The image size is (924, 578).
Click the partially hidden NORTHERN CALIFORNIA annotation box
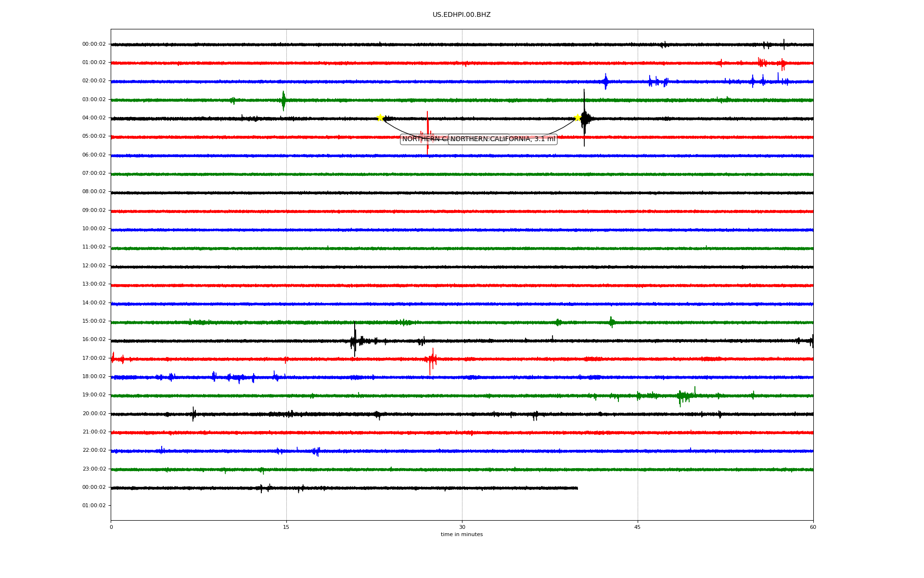pyautogui.click(x=423, y=139)
